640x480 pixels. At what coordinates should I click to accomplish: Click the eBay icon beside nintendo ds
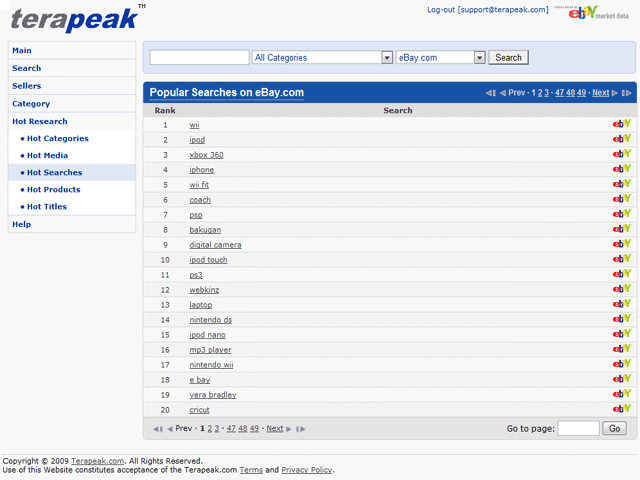[622, 319]
